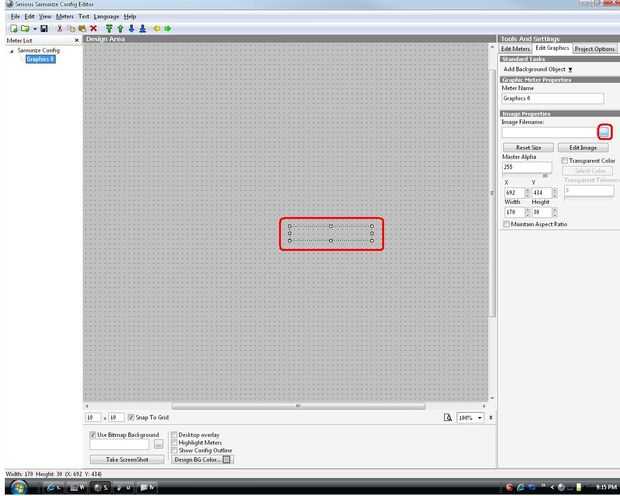Click the Save floppy disk icon
This screenshot has height=496, width=620.
pyautogui.click(x=44, y=28)
